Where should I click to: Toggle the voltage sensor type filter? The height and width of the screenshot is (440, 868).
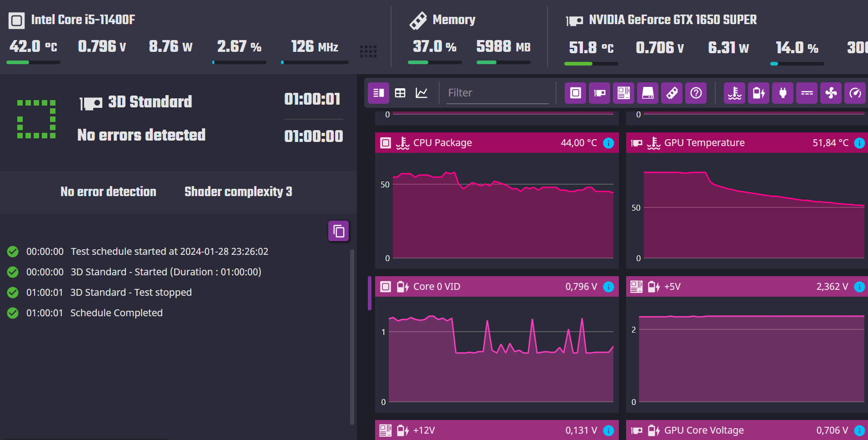pos(759,93)
